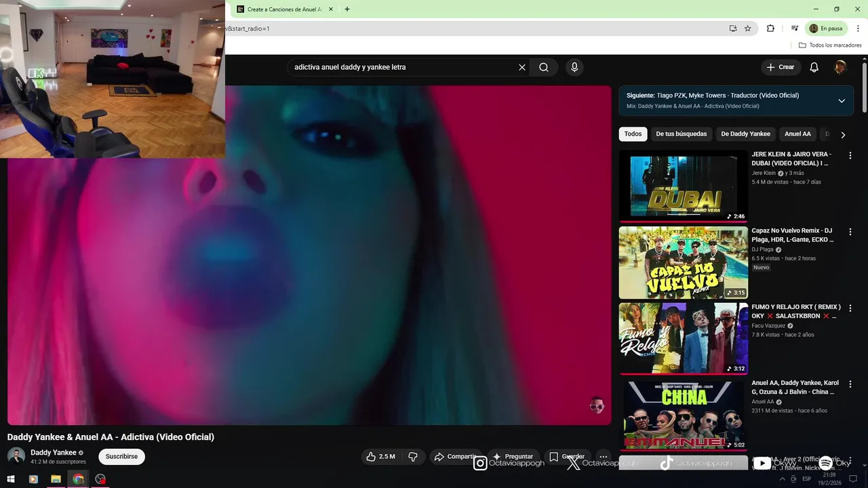This screenshot has width=868, height=488.
Task: Open FUMO Y RELAJO RKT title link
Action: coord(796,311)
